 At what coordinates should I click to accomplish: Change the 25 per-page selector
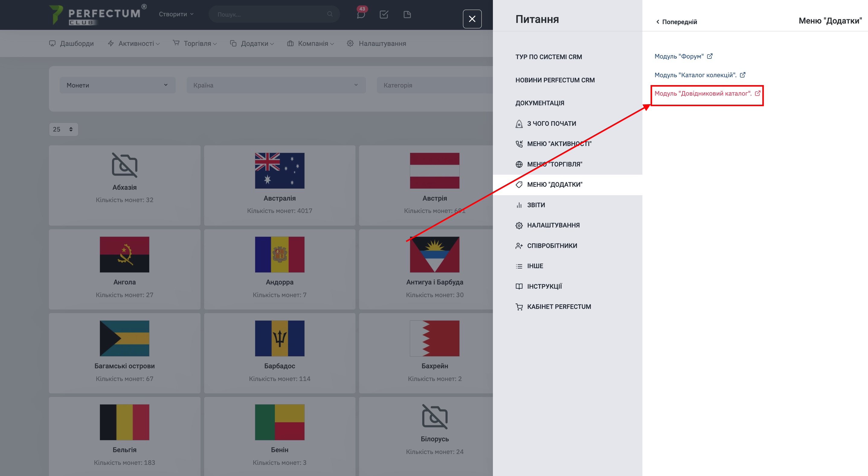point(63,129)
